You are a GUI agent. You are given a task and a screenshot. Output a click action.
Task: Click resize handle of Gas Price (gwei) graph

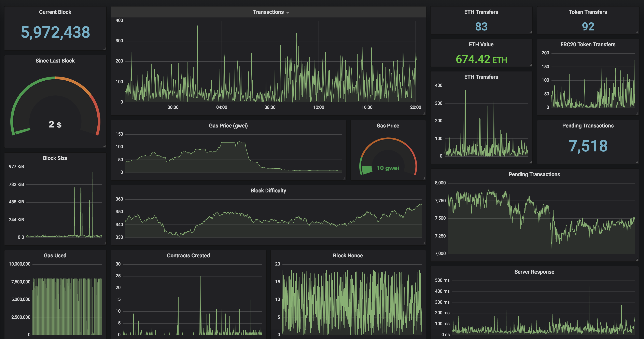[344, 178]
